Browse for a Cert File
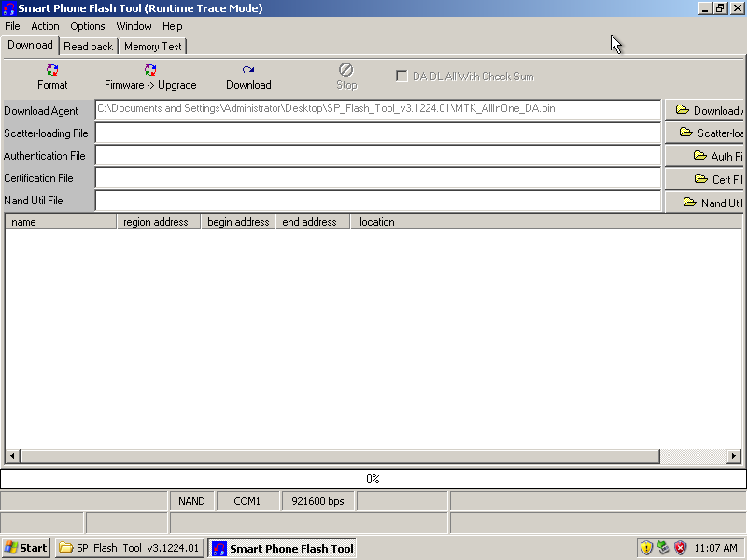Viewport: 747px width, 560px height. [x=706, y=179]
